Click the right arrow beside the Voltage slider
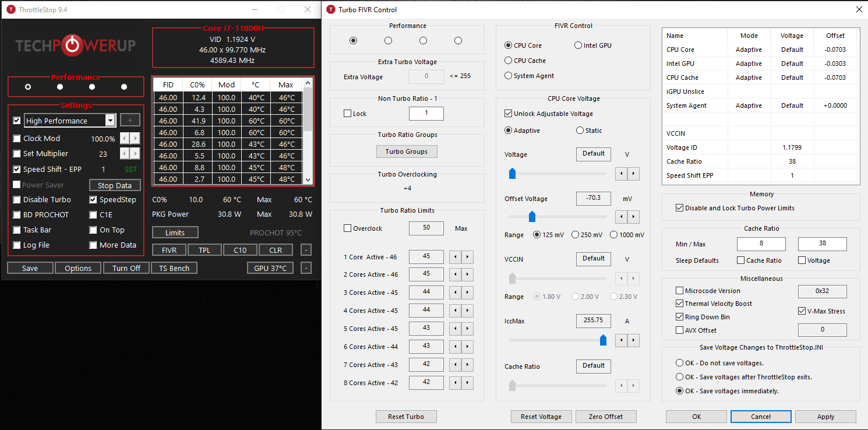 pyautogui.click(x=634, y=174)
